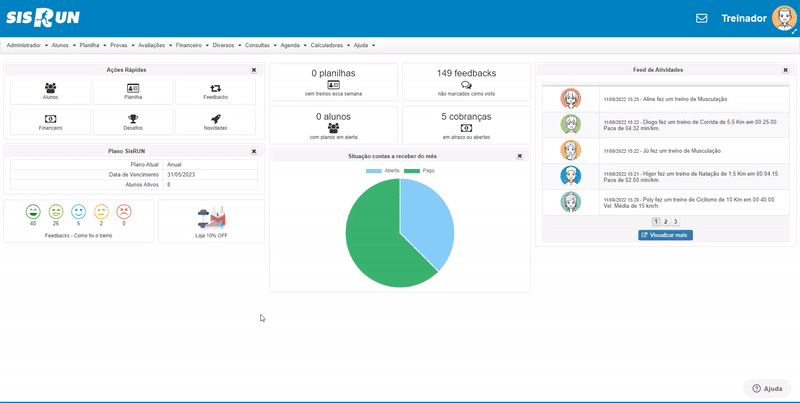800x403 pixels.
Task: Click the 5 cobranças summary title
Action: click(466, 116)
